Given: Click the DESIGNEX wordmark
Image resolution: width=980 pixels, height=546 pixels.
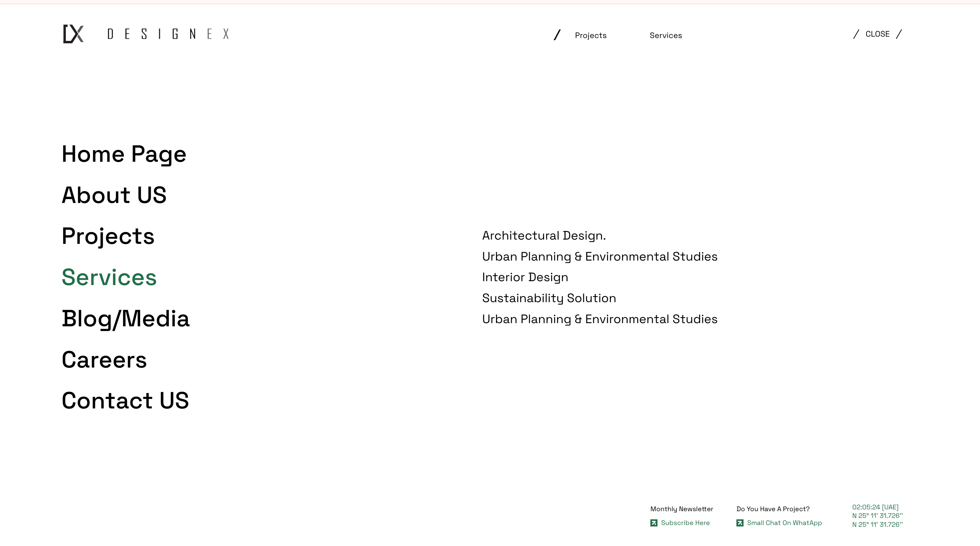Looking at the screenshot, I should point(168,34).
